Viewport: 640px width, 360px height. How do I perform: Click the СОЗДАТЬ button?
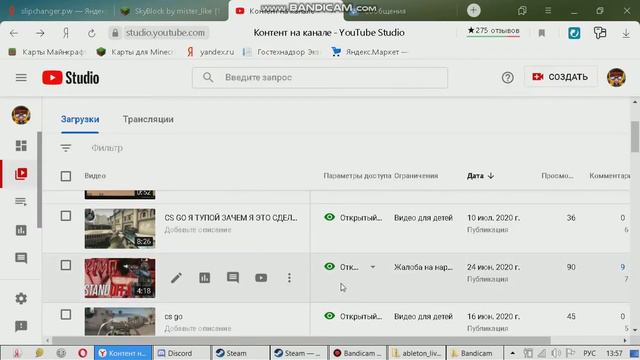tap(560, 77)
